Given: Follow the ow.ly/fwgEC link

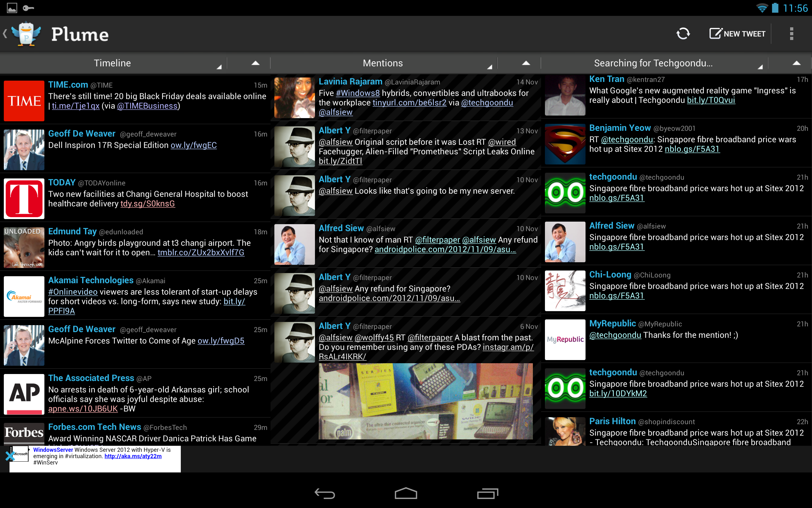Looking at the screenshot, I should (x=193, y=145).
